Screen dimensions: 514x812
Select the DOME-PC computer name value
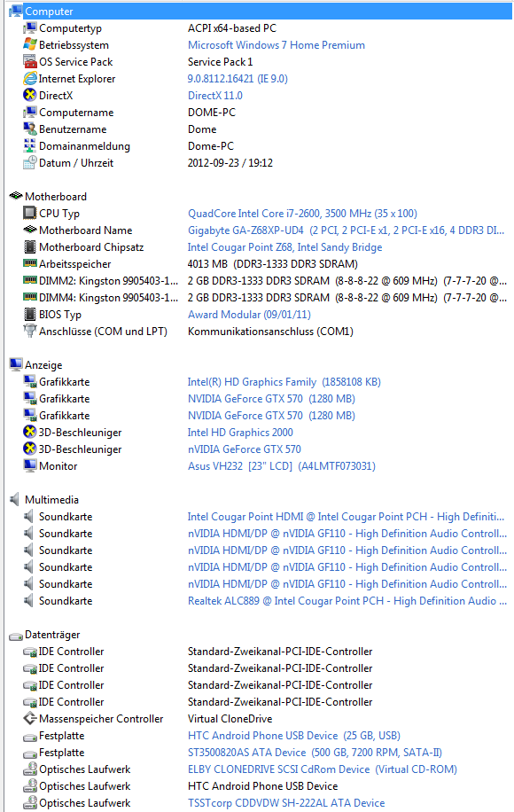[212, 113]
